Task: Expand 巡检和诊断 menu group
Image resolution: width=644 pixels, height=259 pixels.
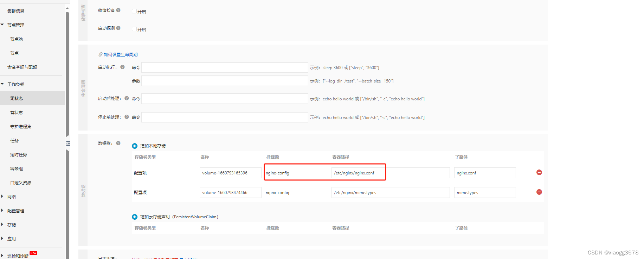Action: click(x=2, y=255)
